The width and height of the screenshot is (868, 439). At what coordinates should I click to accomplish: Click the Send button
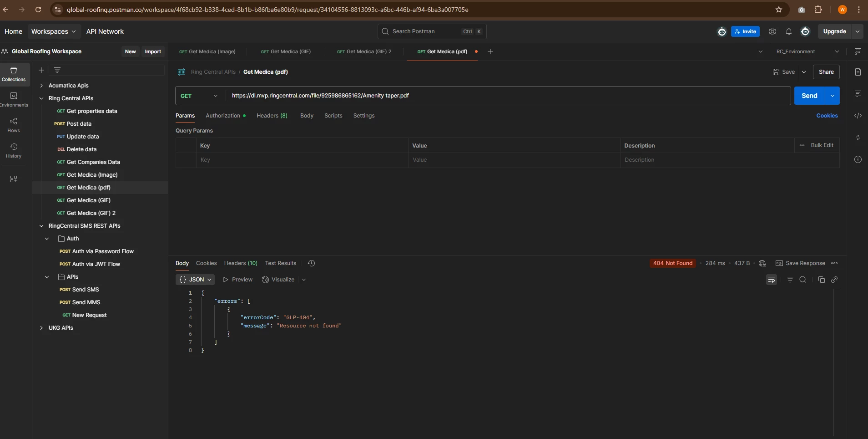pos(809,96)
